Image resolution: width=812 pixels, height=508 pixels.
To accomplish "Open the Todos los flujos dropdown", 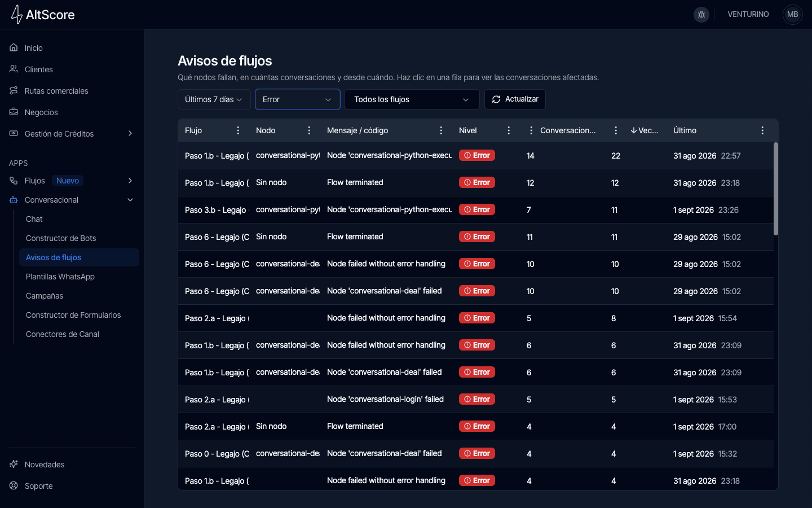I will 412,99.
